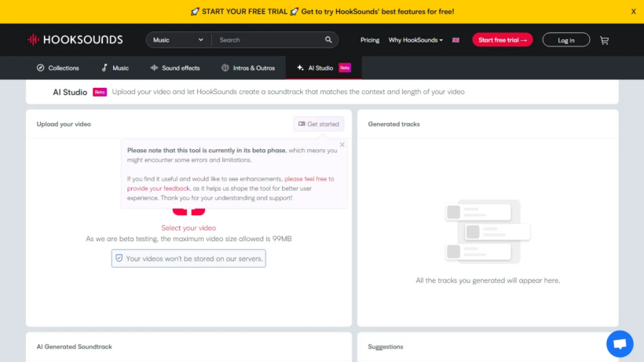The width and height of the screenshot is (644, 362).
Task: Click Select your video link
Action: point(188,228)
